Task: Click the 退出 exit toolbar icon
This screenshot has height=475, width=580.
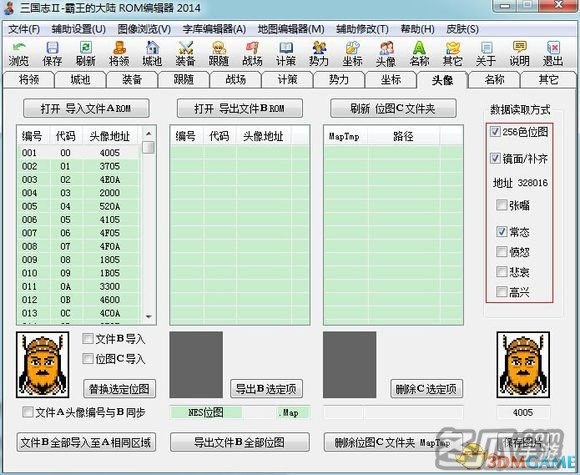Action: pyautogui.click(x=553, y=54)
